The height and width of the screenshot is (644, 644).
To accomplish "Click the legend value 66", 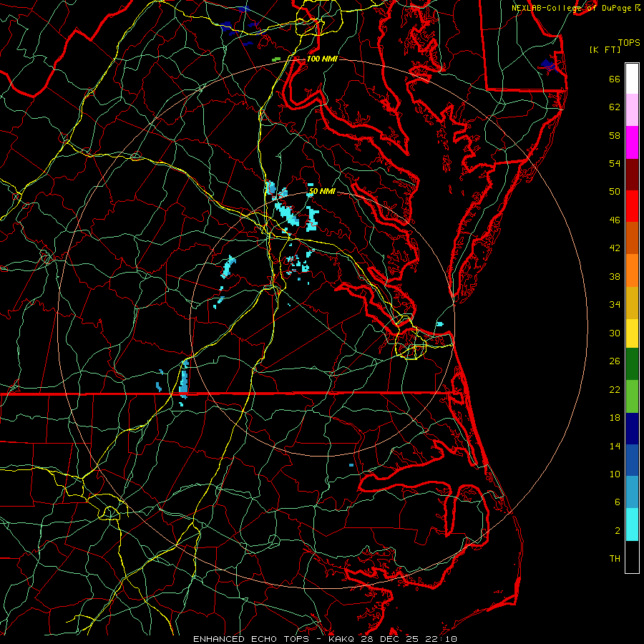I will pyautogui.click(x=615, y=79).
